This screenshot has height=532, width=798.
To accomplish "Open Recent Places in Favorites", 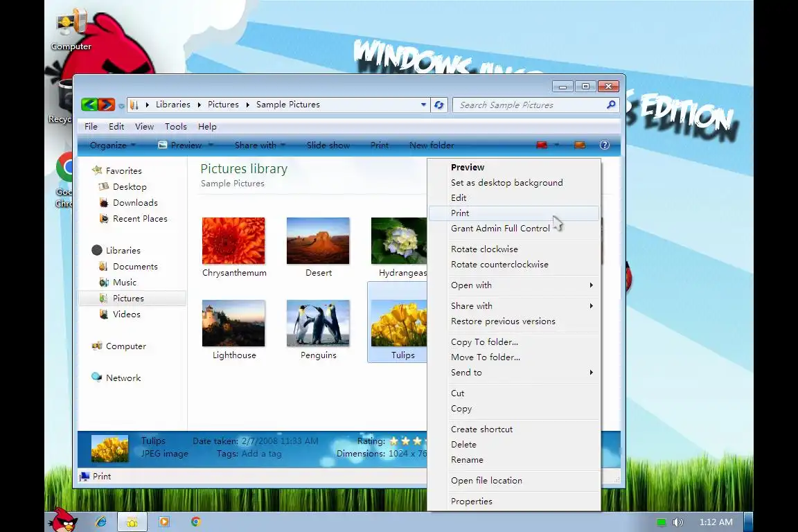I will [140, 218].
